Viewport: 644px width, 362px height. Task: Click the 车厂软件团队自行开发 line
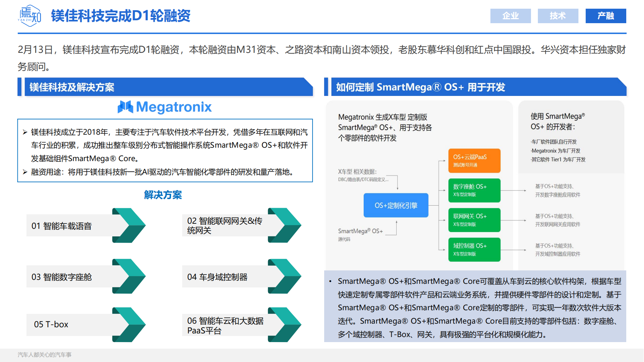[x=554, y=142]
